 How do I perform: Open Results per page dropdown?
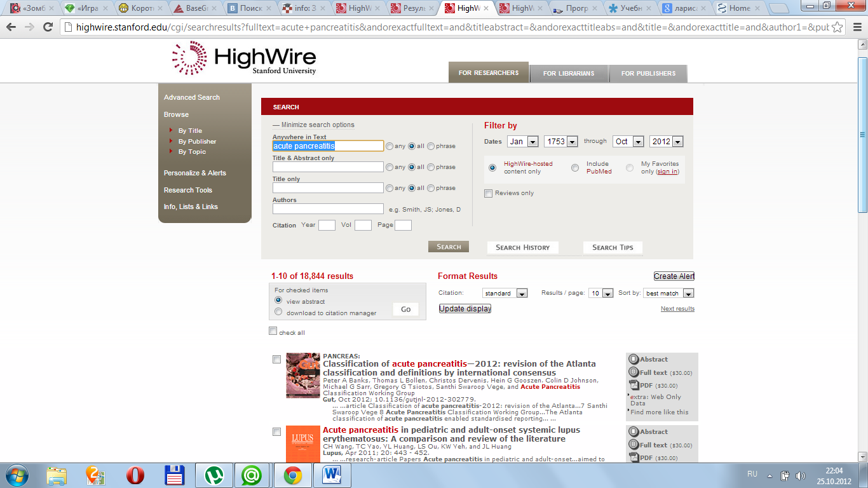point(600,294)
